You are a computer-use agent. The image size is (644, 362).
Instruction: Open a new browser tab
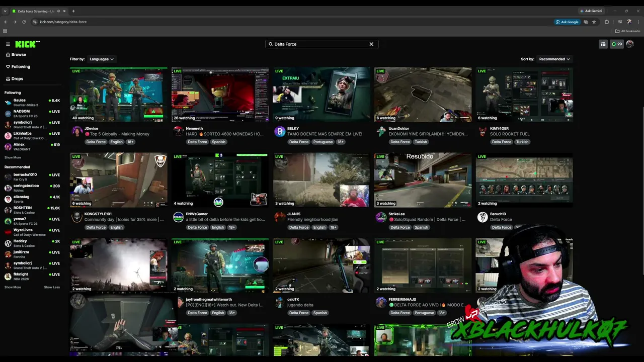73,11
